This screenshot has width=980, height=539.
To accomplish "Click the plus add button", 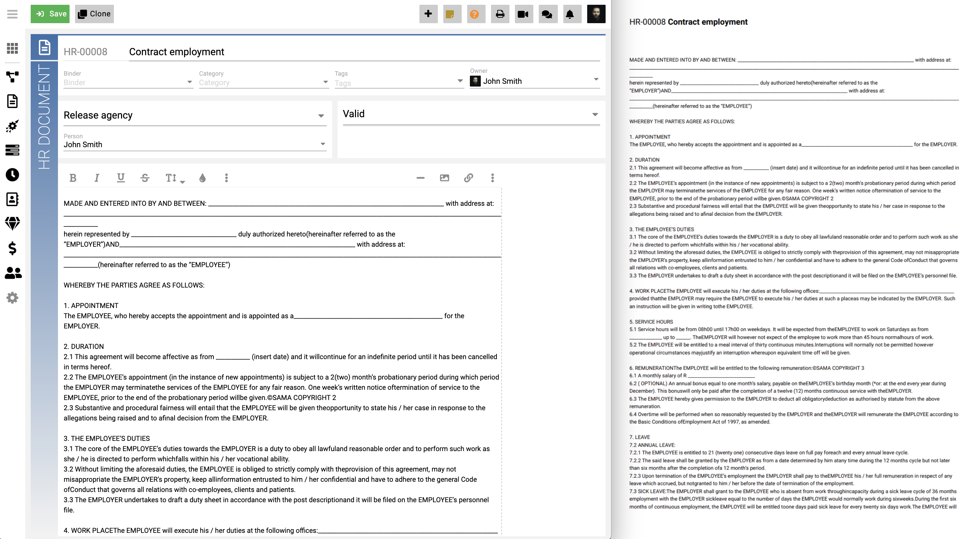I will click(428, 14).
